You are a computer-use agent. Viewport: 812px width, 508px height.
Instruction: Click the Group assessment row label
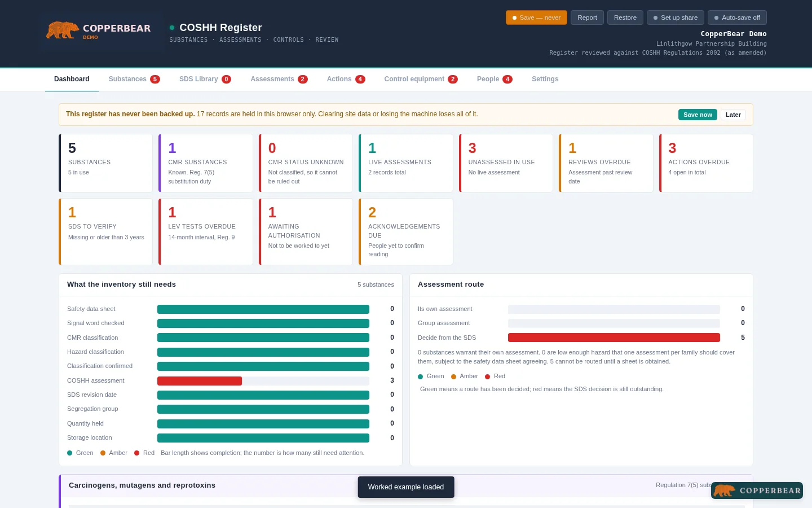444,323
